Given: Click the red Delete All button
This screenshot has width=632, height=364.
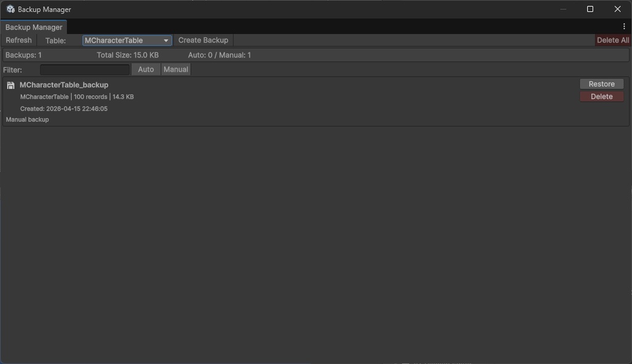Looking at the screenshot, I should pyautogui.click(x=613, y=40).
